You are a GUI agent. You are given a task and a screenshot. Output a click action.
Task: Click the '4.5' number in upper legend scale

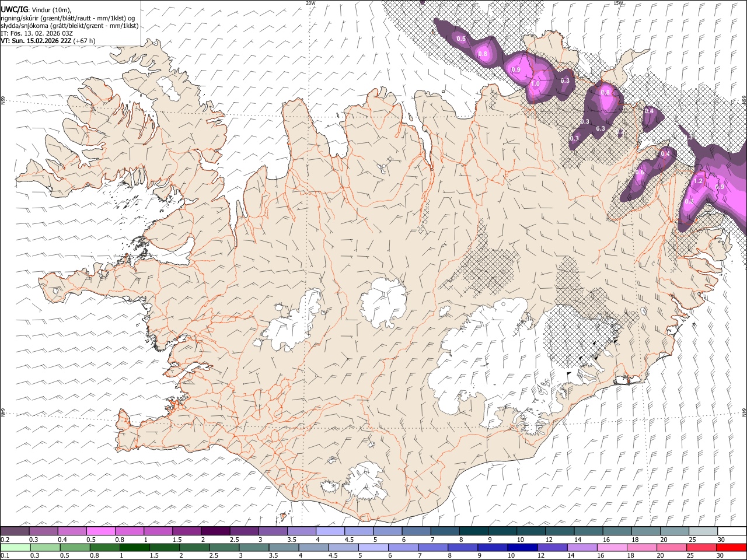(349, 540)
